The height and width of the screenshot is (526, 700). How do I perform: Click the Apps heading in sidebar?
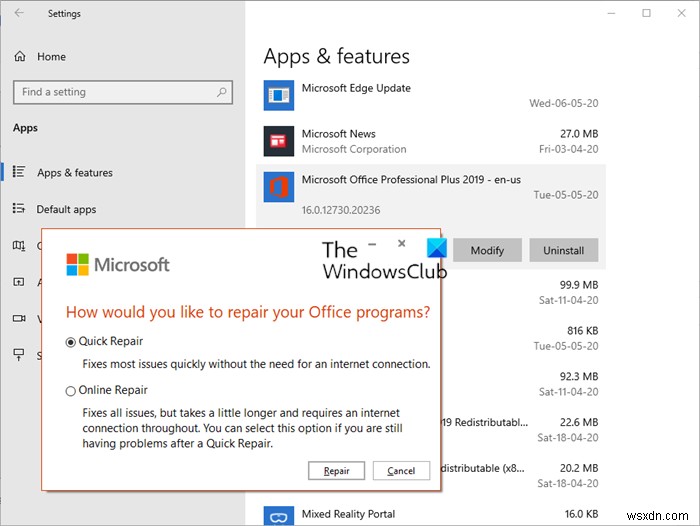click(x=25, y=128)
